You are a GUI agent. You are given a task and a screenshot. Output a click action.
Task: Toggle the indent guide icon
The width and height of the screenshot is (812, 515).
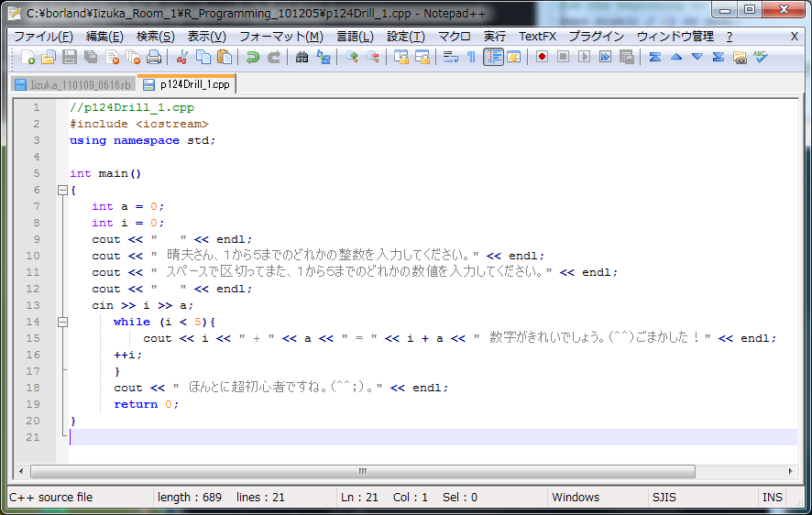(493, 57)
